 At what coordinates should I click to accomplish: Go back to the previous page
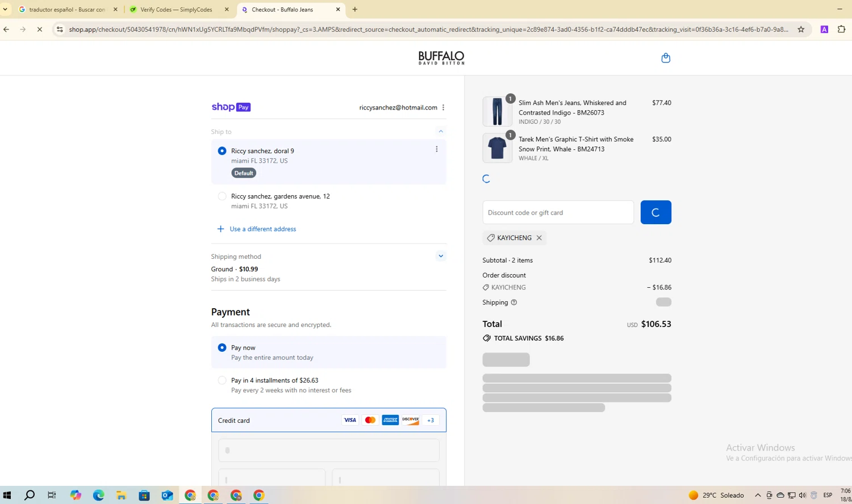pyautogui.click(x=6, y=30)
